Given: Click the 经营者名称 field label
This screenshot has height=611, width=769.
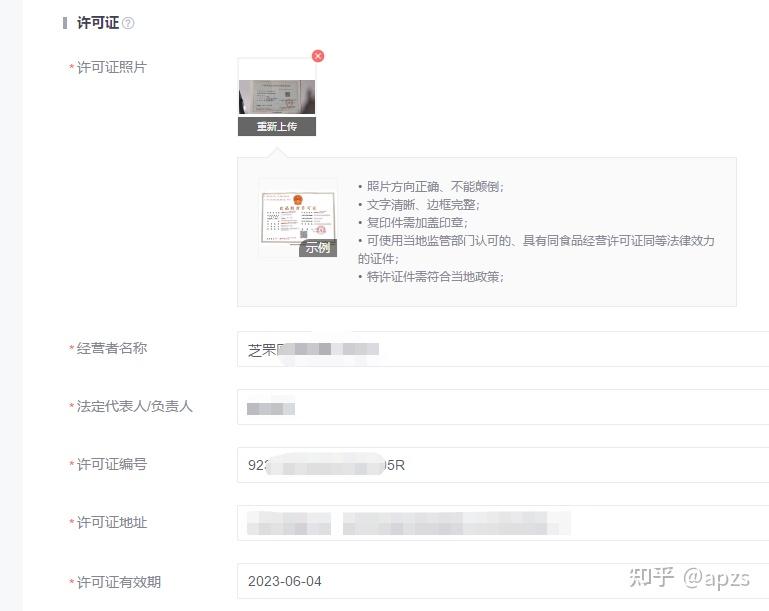Looking at the screenshot, I should coord(111,348).
